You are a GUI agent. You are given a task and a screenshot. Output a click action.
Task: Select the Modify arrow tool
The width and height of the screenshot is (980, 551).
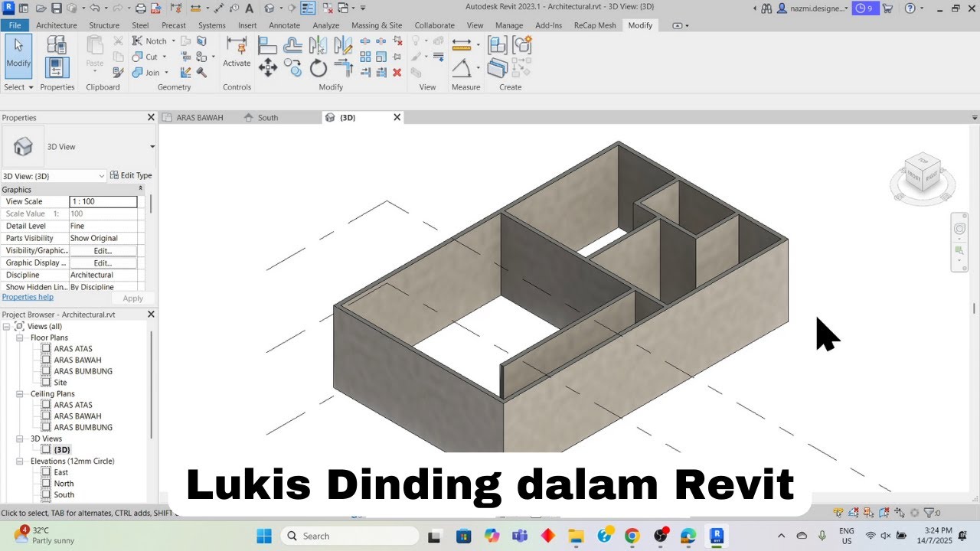coord(18,55)
